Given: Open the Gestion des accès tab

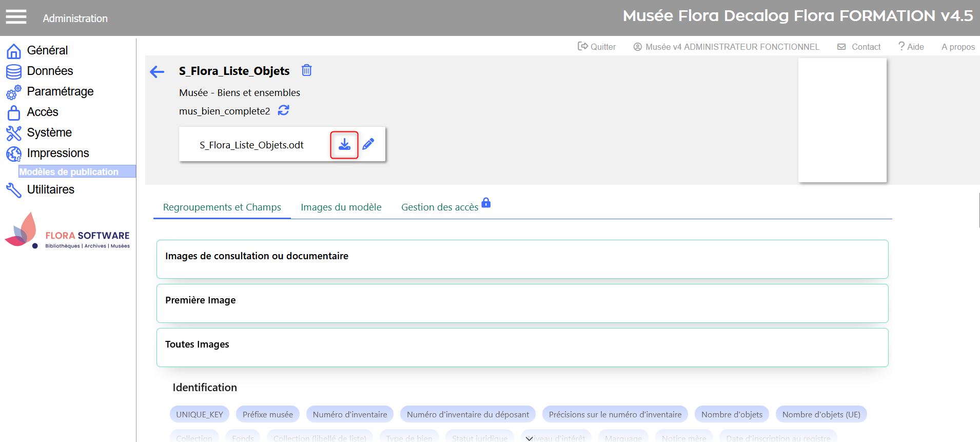Looking at the screenshot, I should pos(439,207).
